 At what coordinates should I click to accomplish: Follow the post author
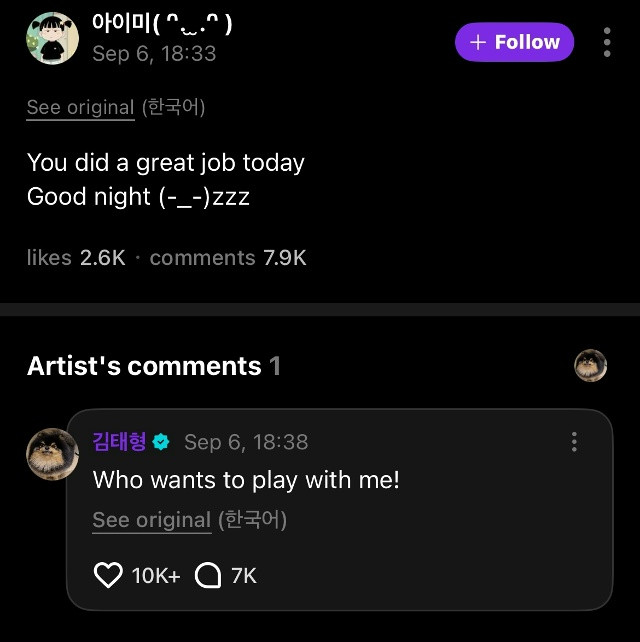pos(514,42)
